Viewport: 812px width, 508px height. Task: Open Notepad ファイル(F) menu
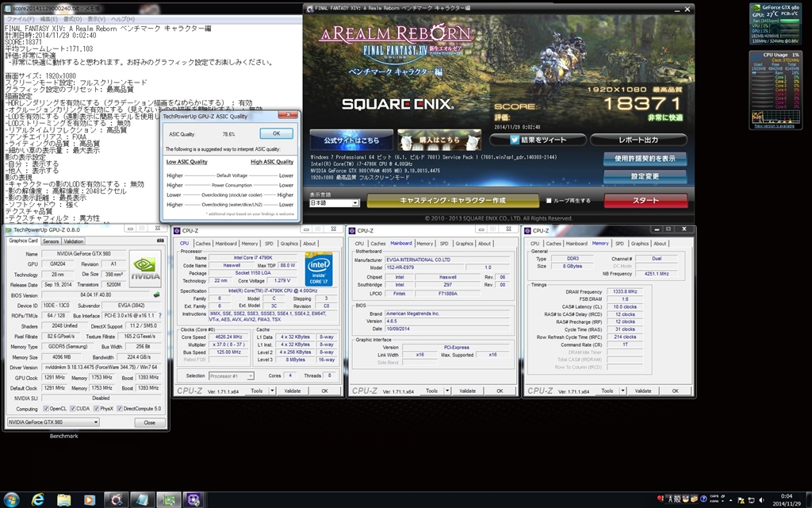click(x=20, y=19)
